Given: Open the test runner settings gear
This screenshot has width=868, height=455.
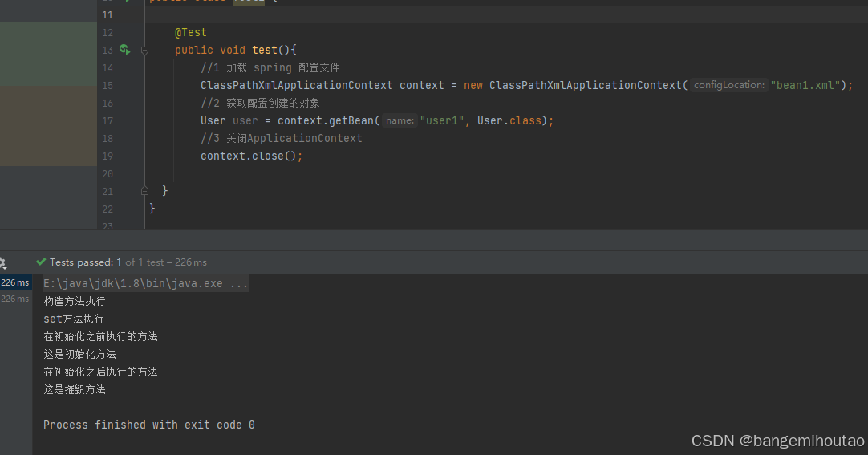Looking at the screenshot, I should [x=2, y=263].
